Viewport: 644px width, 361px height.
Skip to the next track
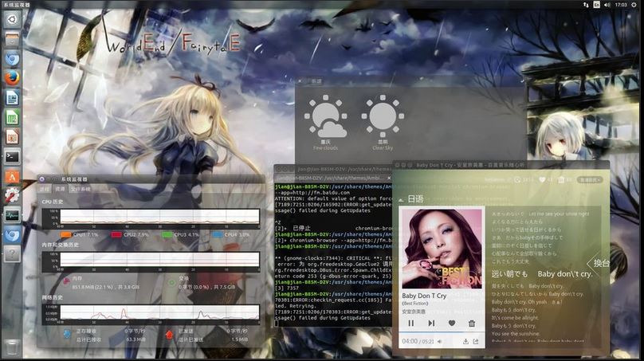pyautogui.click(x=431, y=324)
